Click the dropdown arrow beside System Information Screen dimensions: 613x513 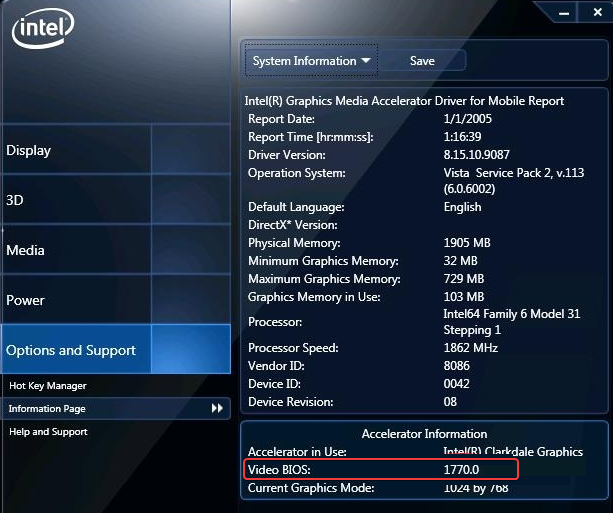366,60
